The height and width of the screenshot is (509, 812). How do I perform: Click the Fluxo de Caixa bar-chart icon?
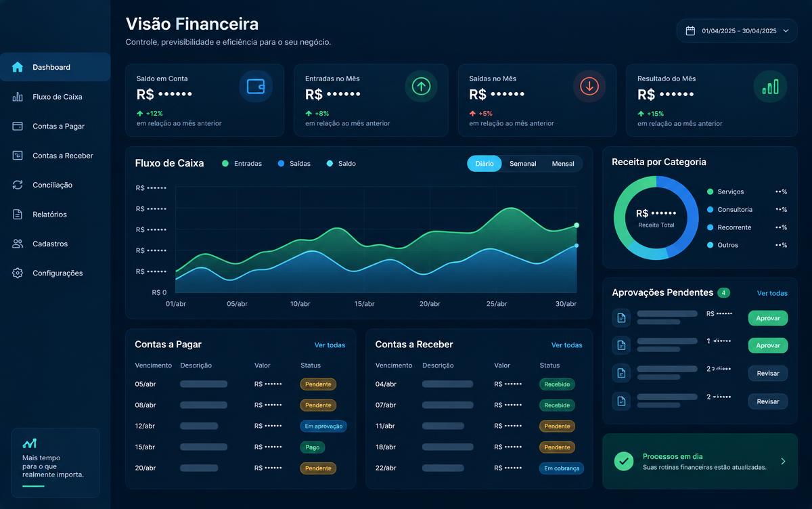tap(18, 97)
